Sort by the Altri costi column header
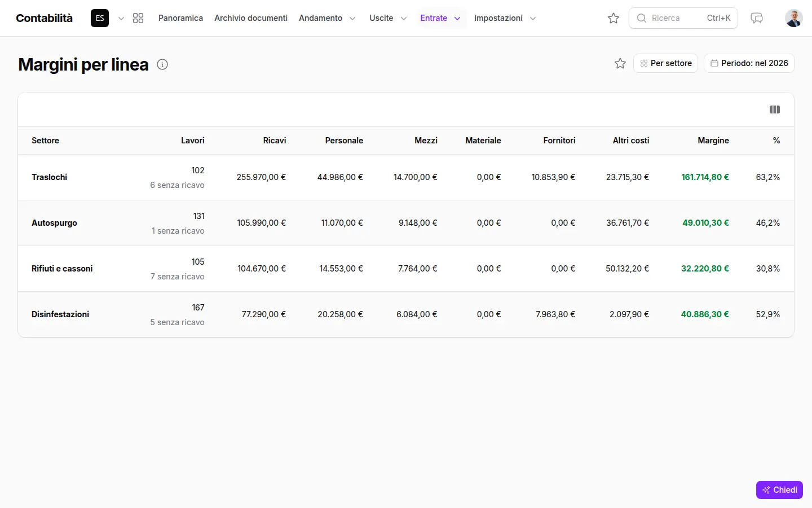The width and height of the screenshot is (812, 508). (631, 141)
